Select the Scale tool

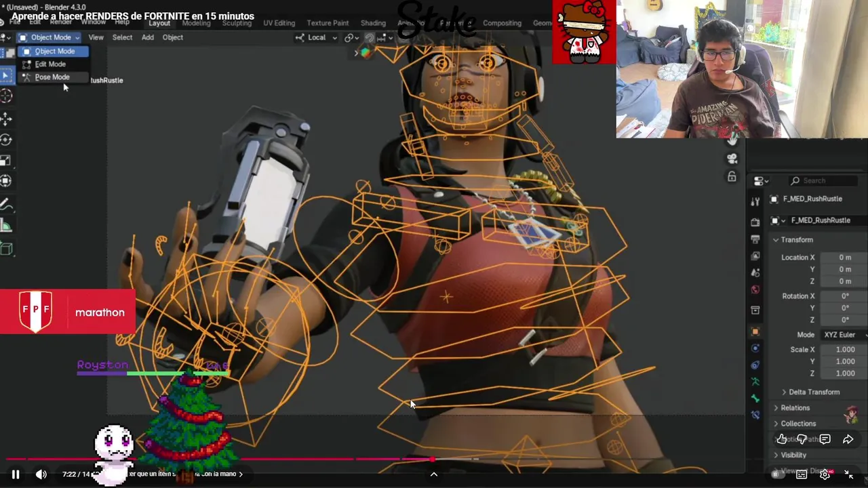[6, 161]
